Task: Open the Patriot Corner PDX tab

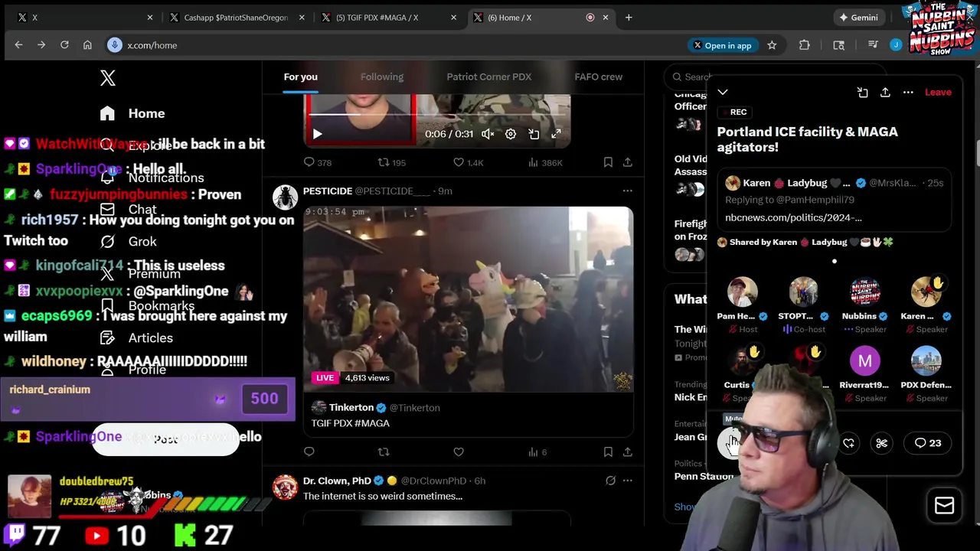Action: [488, 77]
